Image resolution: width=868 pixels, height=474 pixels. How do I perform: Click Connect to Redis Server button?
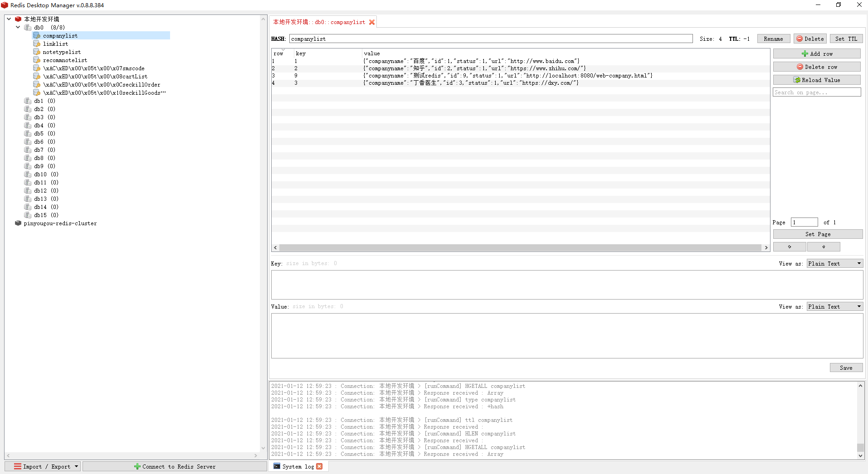click(x=175, y=466)
